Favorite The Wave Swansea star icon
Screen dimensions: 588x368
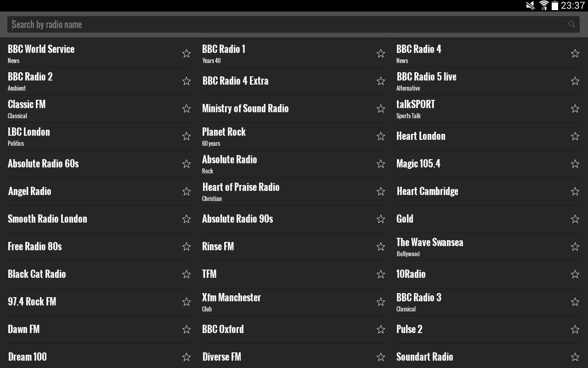575,247
